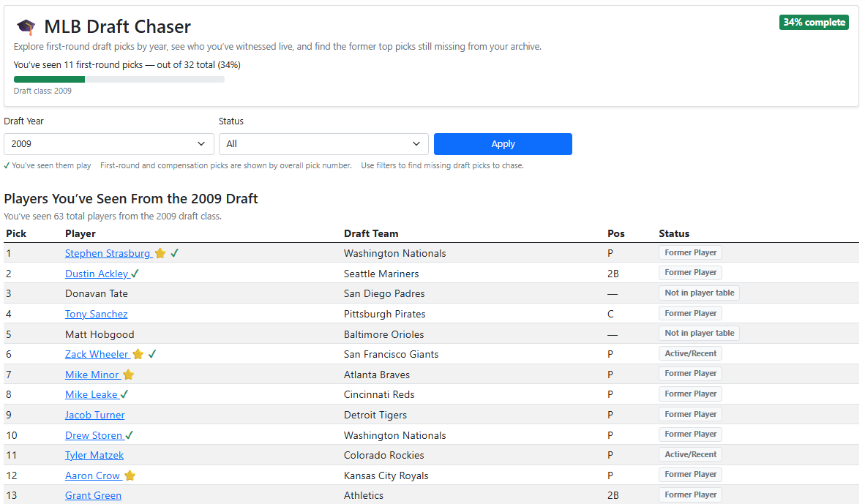Click Not in player table badge for Matt Hobgood
The image size is (865, 504).
click(699, 333)
